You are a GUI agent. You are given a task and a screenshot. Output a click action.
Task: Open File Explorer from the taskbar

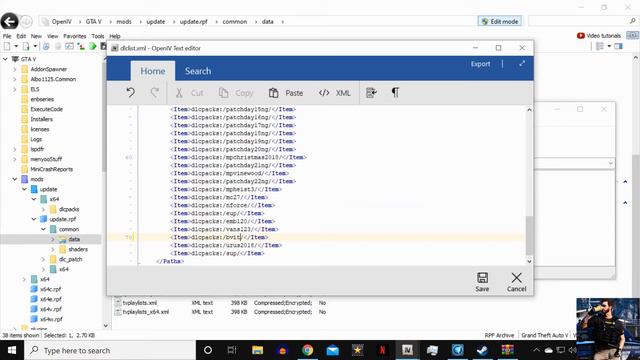coord(257,350)
